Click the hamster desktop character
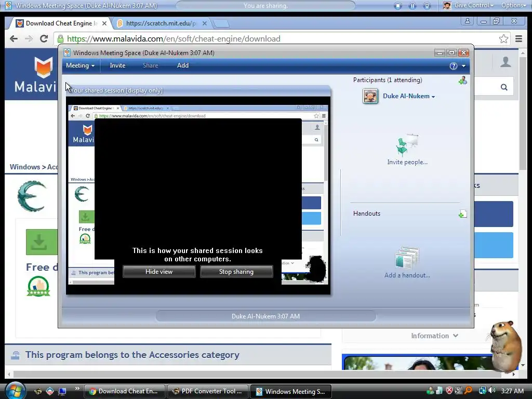 (506, 346)
